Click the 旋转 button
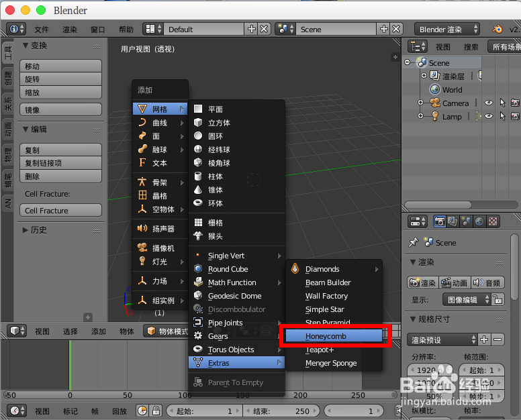Viewport: 521px width, 420px height. tap(61, 79)
